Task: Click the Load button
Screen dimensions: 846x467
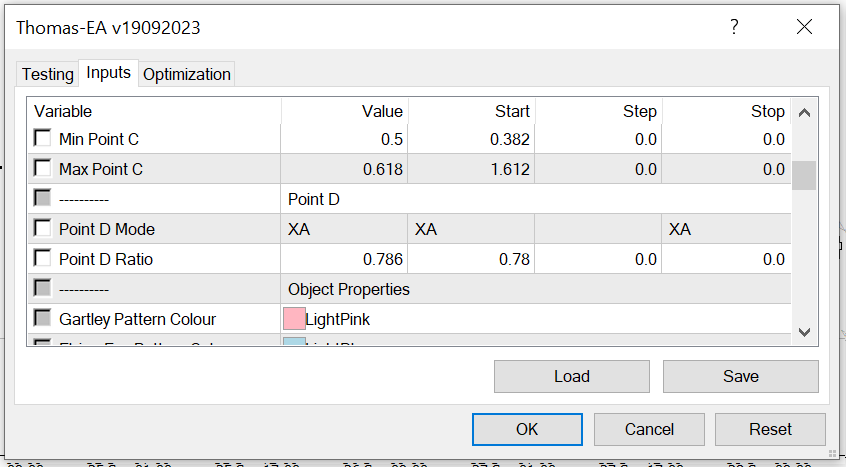Action: pyautogui.click(x=572, y=376)
